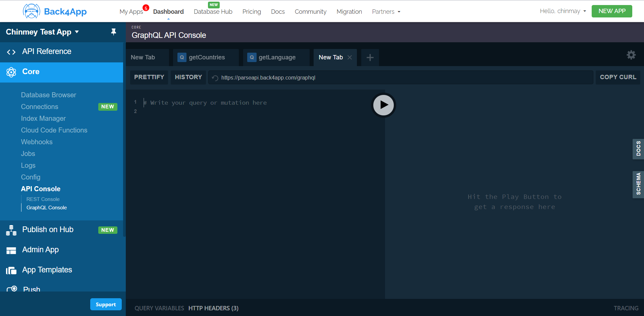Click the API Reference code brackets icon
The image size is (644, 316).
coord(11,52)
